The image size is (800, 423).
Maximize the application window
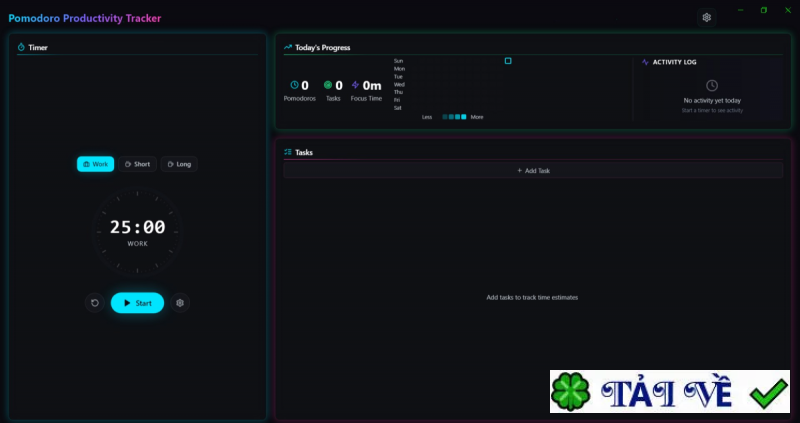pos(764,10)
